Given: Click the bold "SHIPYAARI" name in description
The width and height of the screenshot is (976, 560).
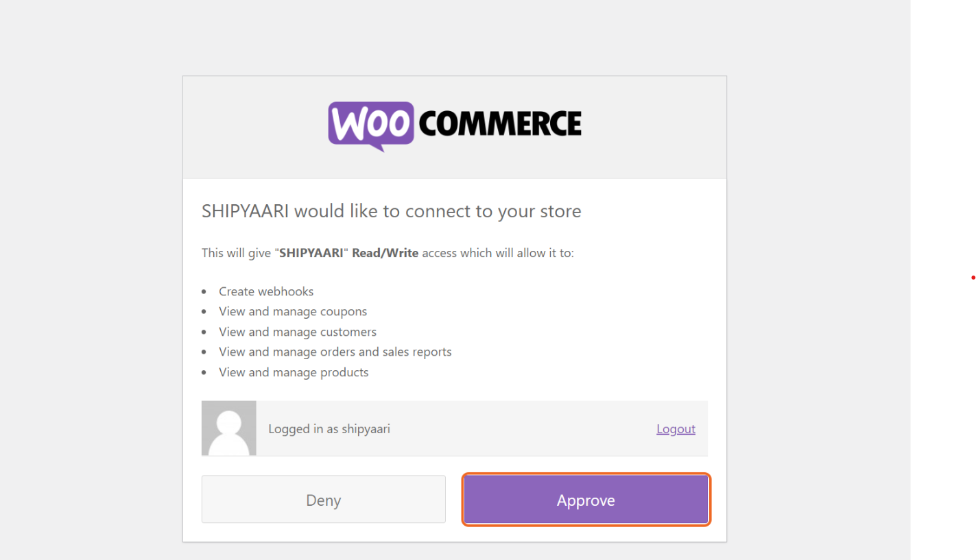Looking at the screenshot, I should coord(311,253).
